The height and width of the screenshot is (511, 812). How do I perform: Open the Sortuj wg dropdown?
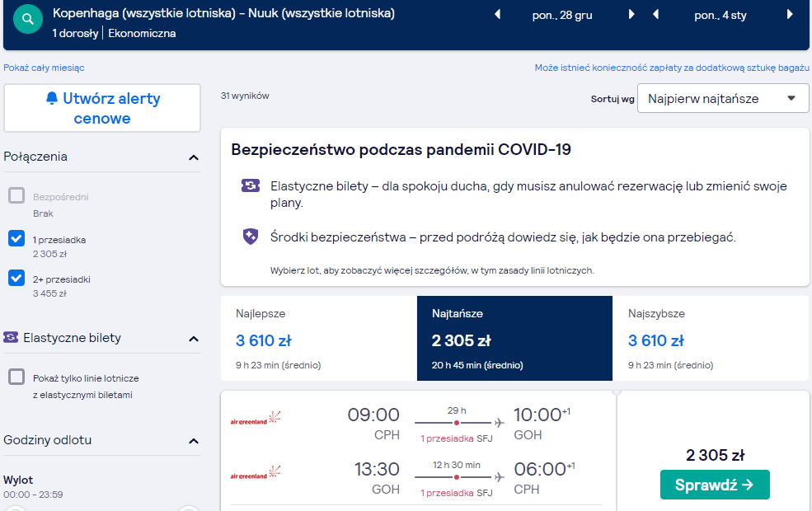(x=723, y=98)
